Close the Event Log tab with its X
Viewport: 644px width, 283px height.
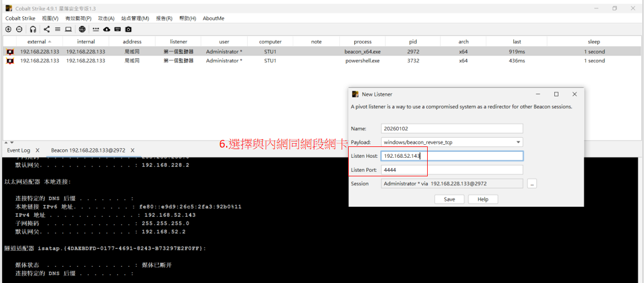38,151
